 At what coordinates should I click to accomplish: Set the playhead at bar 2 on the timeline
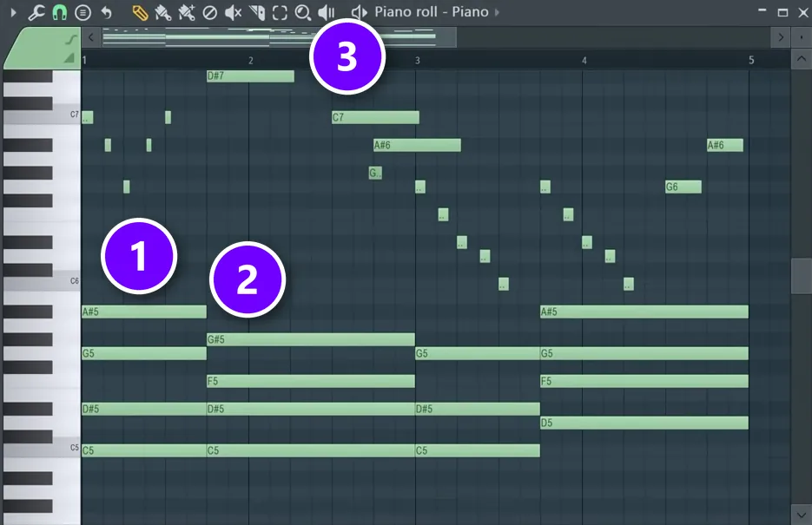251,61
